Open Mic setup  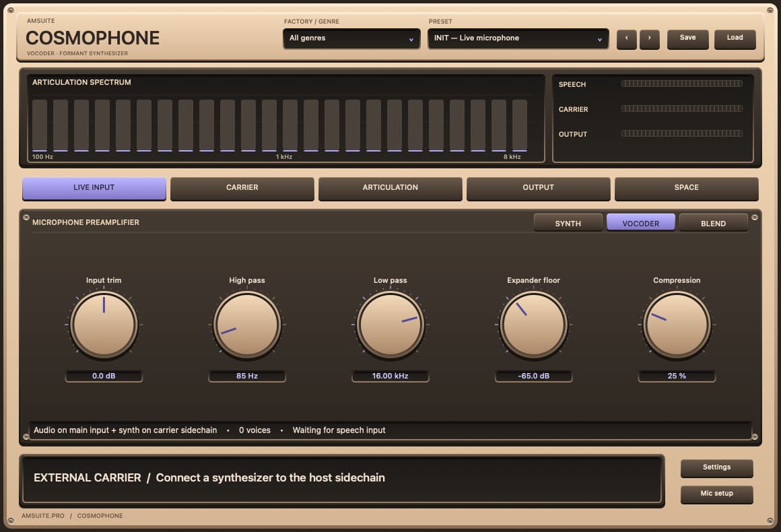coord(717,494)
